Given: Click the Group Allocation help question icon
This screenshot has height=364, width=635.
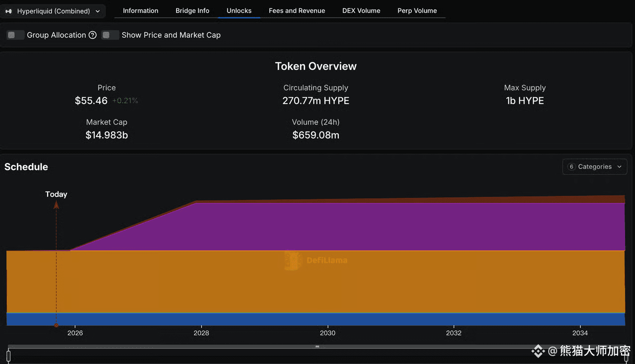Looking at the screenshot, I should pyautogui.click(x=92, y=35).
